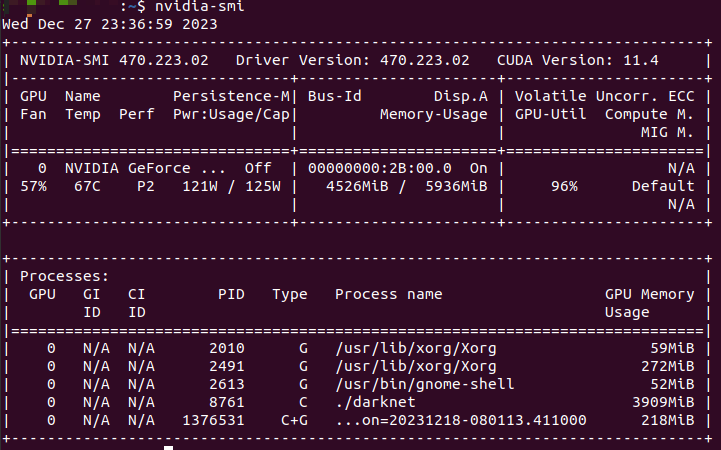Click the persistence value 'Off'
Screen dimensions: 721x450
pyautogui.click(x=258, y=168)
